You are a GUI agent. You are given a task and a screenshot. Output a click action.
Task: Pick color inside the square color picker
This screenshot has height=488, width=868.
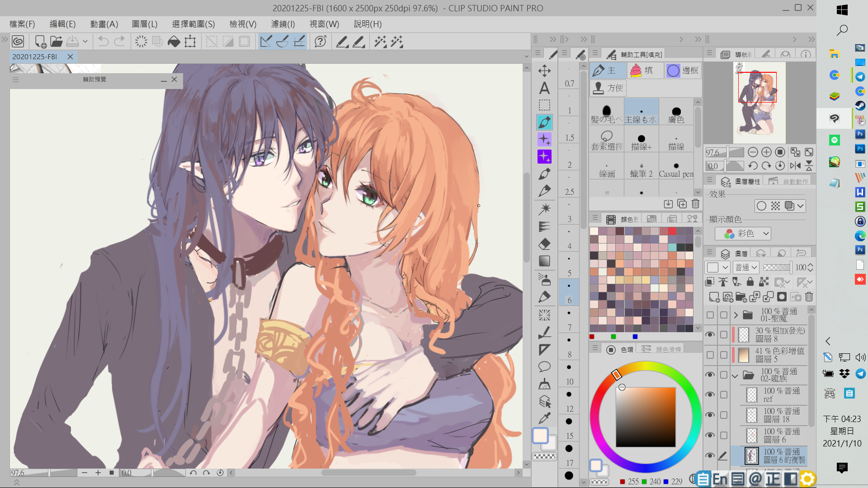click(x=646, y=417)
